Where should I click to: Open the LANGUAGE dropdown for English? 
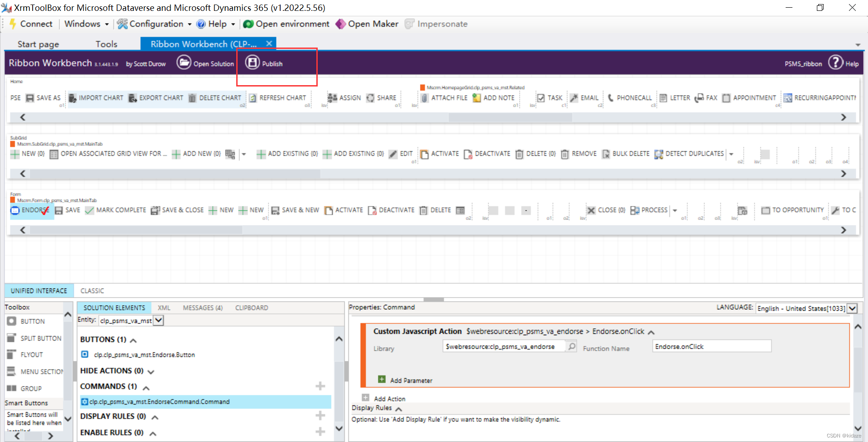(x=853, y=308)
